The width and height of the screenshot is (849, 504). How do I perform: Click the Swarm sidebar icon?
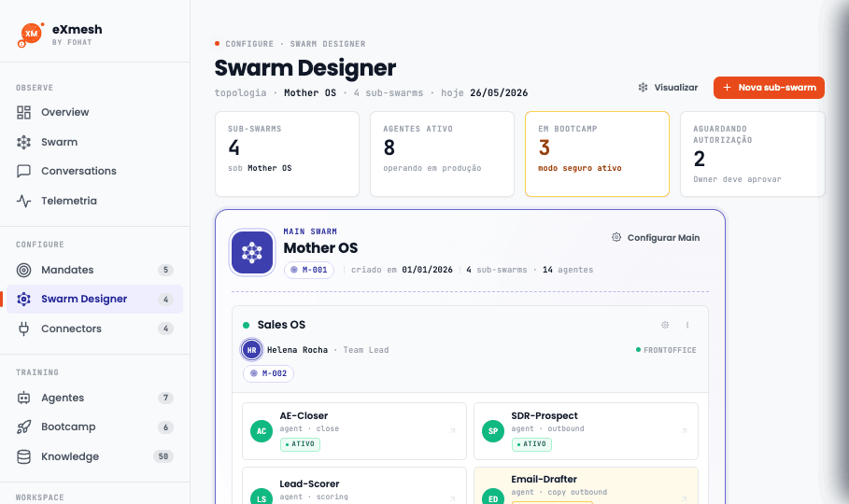[24, 142]
